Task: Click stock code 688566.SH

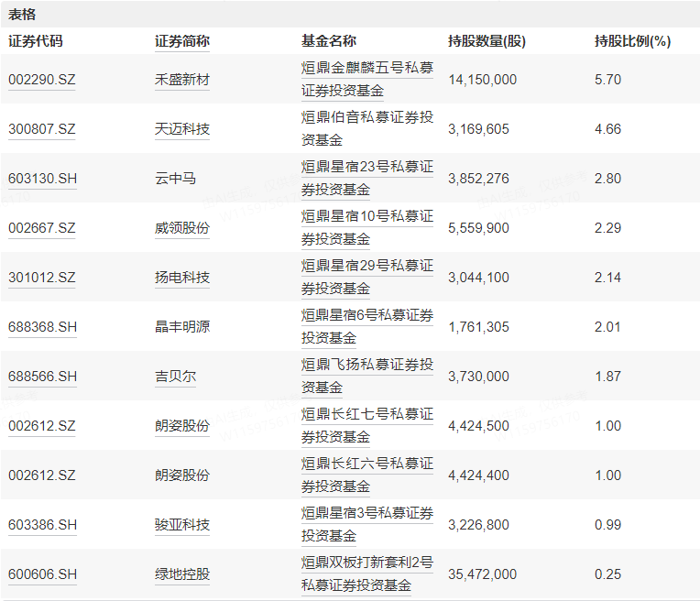Action: pyautogui.click(x=42, y=377)
